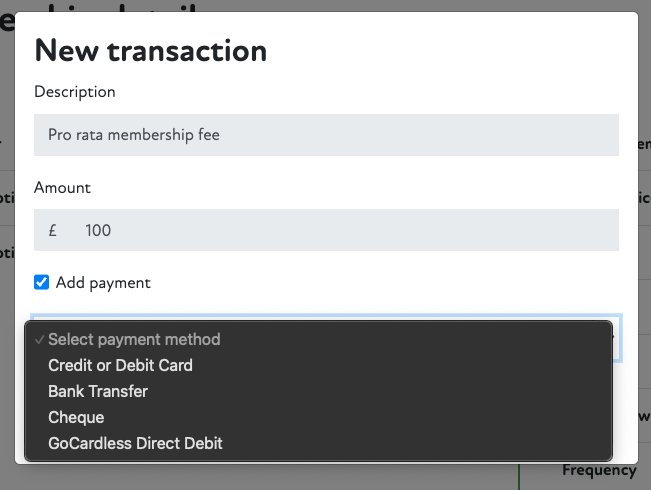The image size is (651, 490).
Task: Keep 'Select payment method' placeholder option
Action: 134,339
